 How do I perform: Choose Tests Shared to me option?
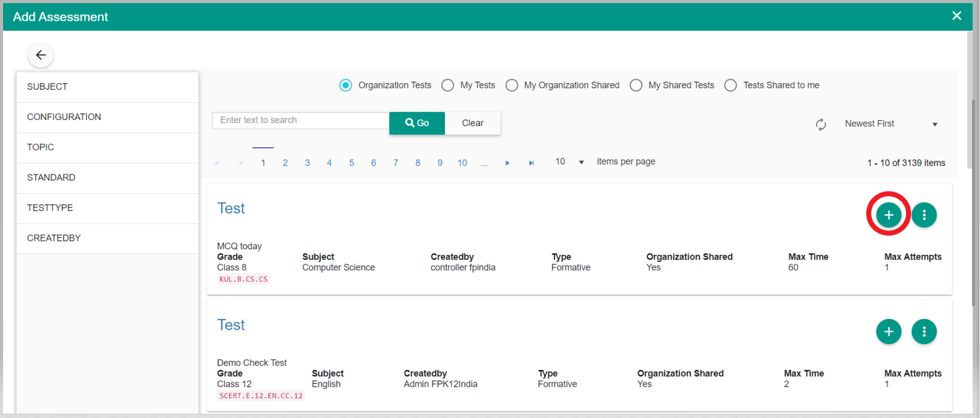click(x=731, y=86)
